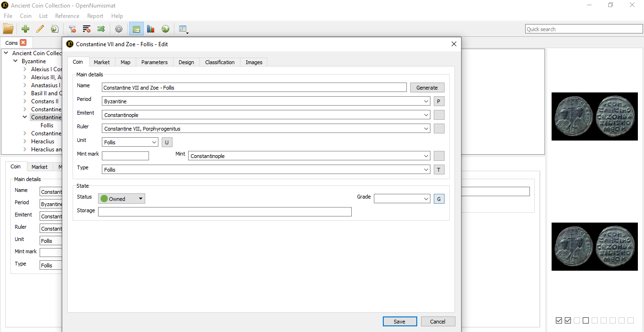
Task: Tick the dark-bordered unchecked image checkbox
Action: click(586, 321)
